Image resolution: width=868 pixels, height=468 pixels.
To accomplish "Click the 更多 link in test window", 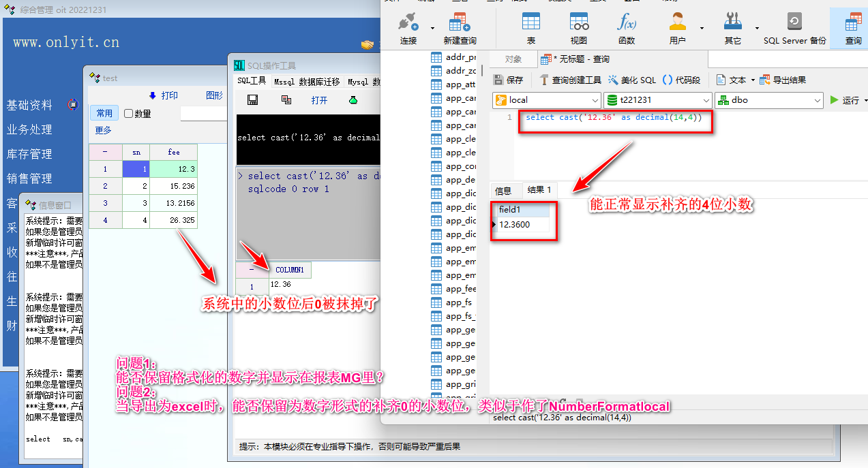I will pyautogui.click(x=103, y=130).
